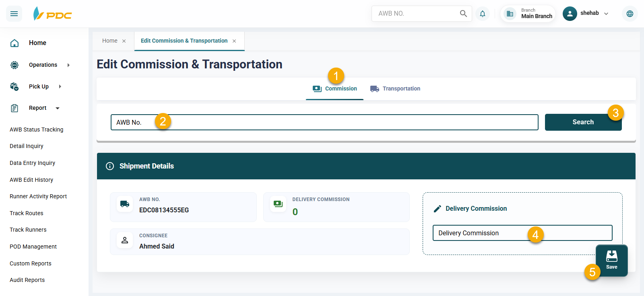Open AWB Edit History
The height and width of the screenshot is (296, 644).
(31, 180)
